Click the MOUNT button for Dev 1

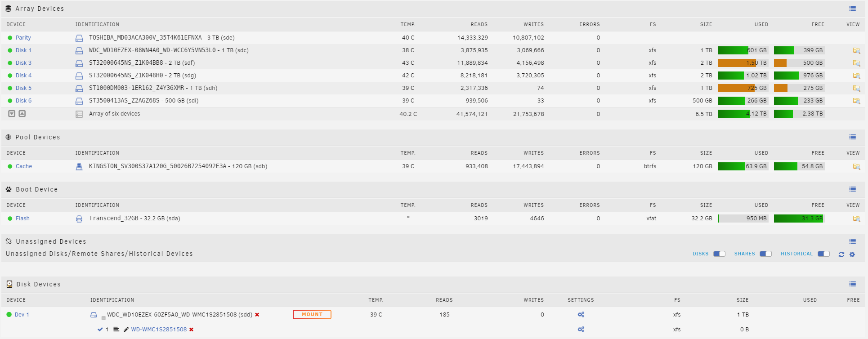pyautogui.click(x=312, y=314)
